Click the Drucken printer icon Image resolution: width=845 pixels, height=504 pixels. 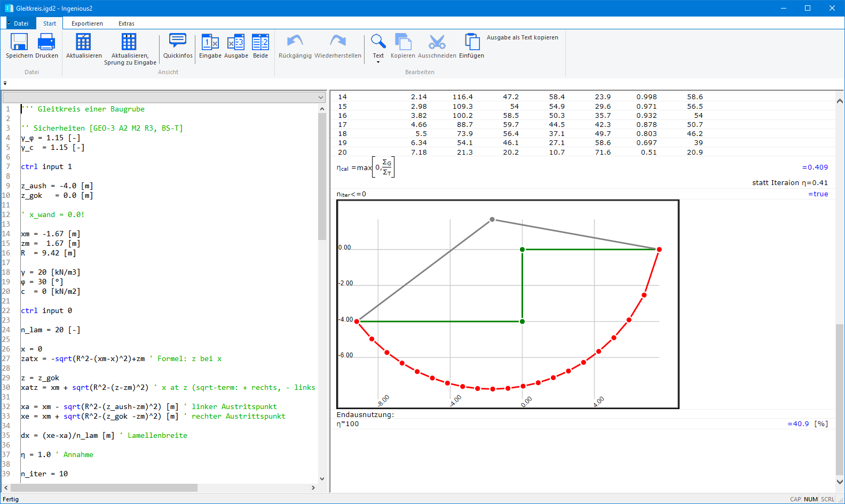[46, 42]
